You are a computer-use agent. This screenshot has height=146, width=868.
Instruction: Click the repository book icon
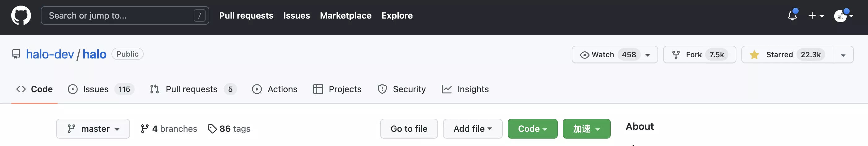coord(16,54)
